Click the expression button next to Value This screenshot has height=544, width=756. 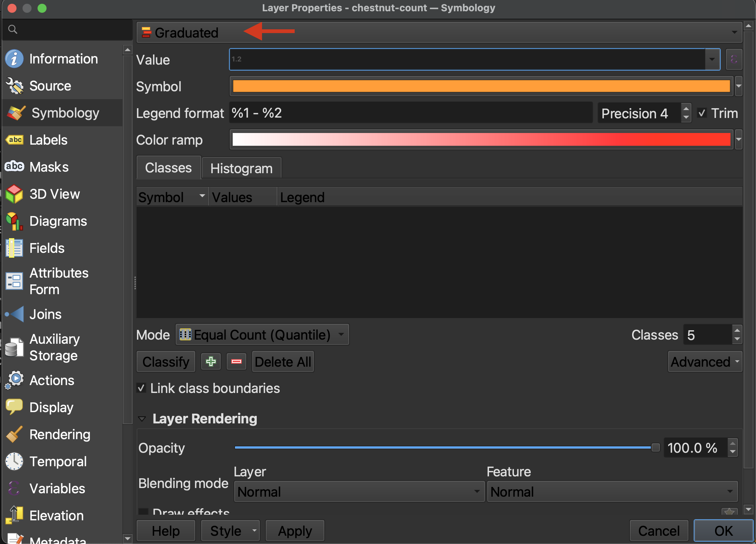point(734,59)
